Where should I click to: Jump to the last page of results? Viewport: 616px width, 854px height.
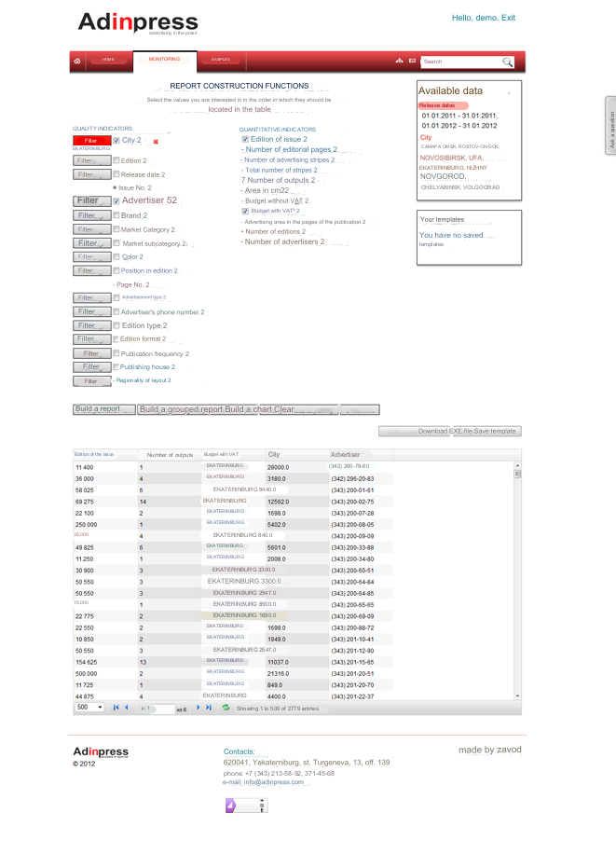[x=209, y=708]
